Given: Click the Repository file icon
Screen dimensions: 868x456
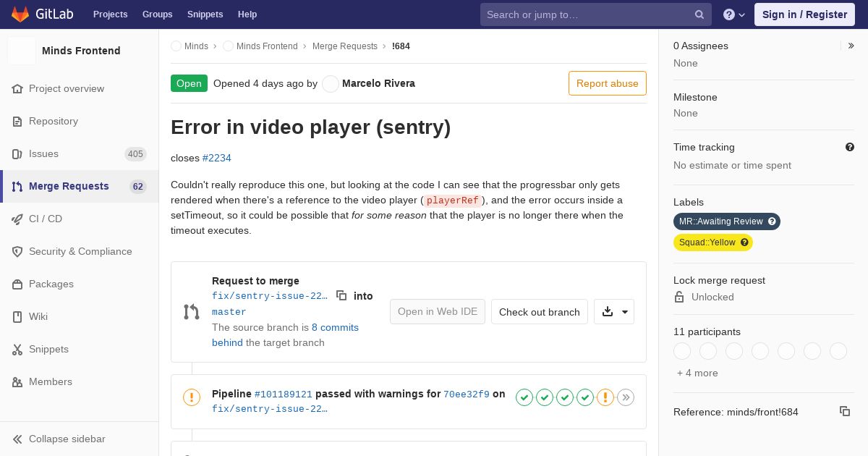Looking at the screenshot, I should [17, 121].
